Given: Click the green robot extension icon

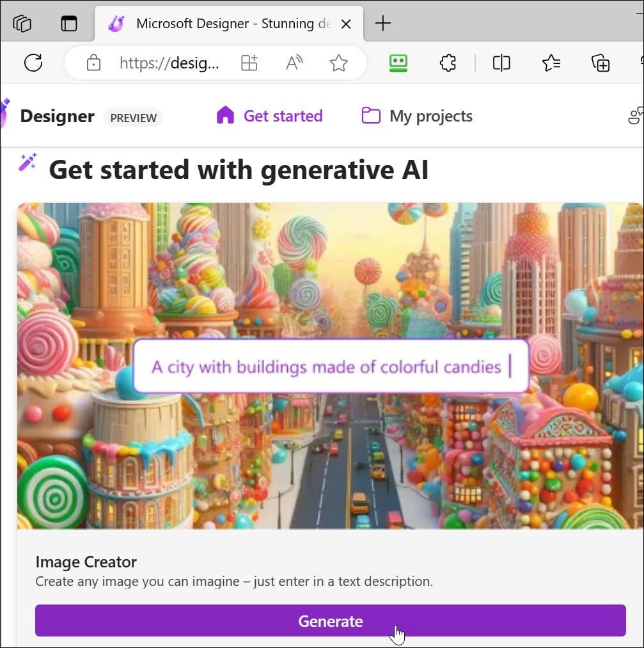Looking at the screenshot, I should [398, 63].
